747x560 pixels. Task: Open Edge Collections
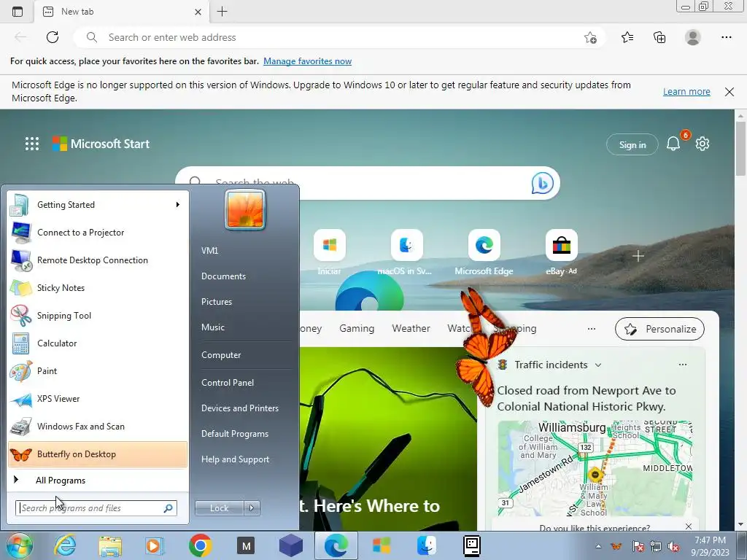pos(659,37)
